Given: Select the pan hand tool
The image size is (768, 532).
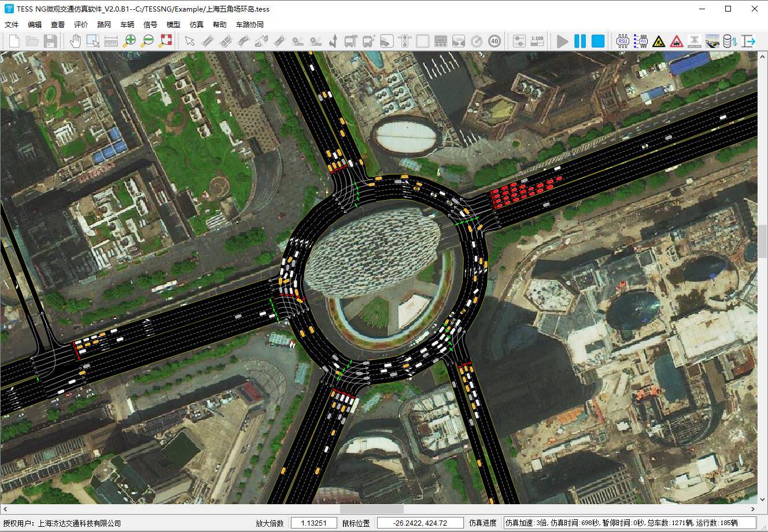Looking at the screenshot, I should click(x=75, y=41).
